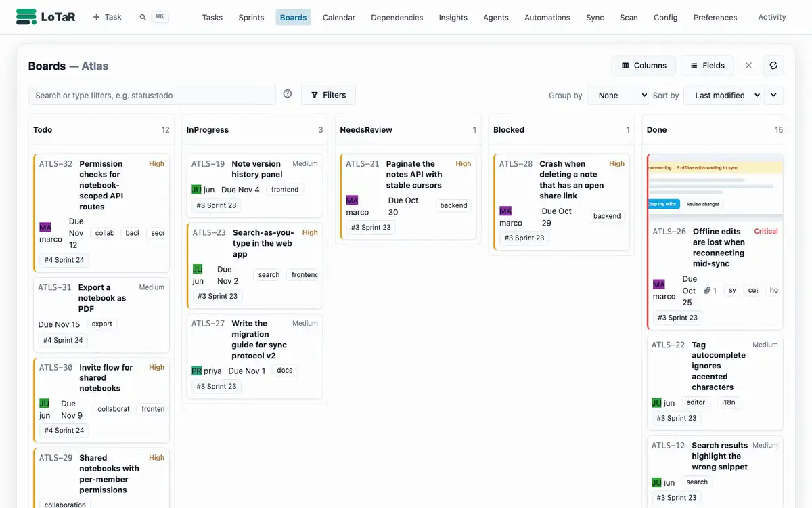812x508 pixels.
Task: Click JU avatar on ATLS-22 card
Action: 656,403
